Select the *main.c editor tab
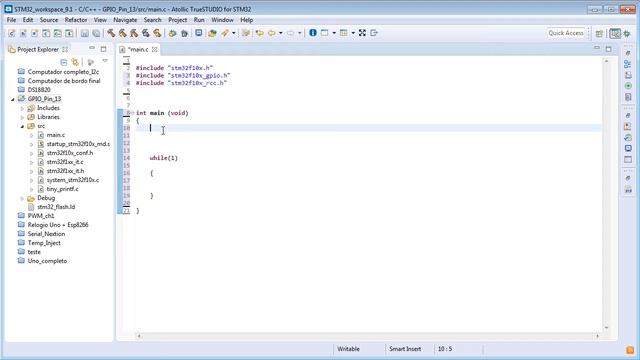Image resolution: width=640 pixels, height=360 pixels. click(x=138, y=49)
